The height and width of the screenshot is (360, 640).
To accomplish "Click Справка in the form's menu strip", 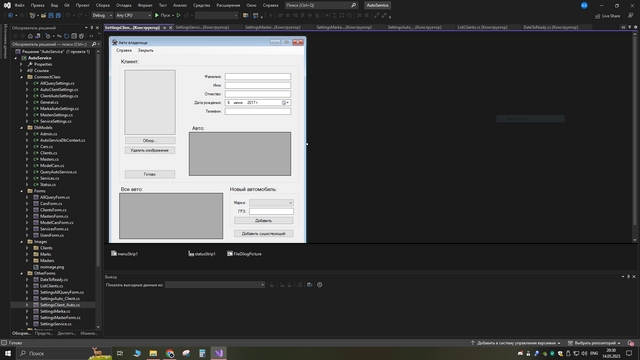I will point(124,50).
